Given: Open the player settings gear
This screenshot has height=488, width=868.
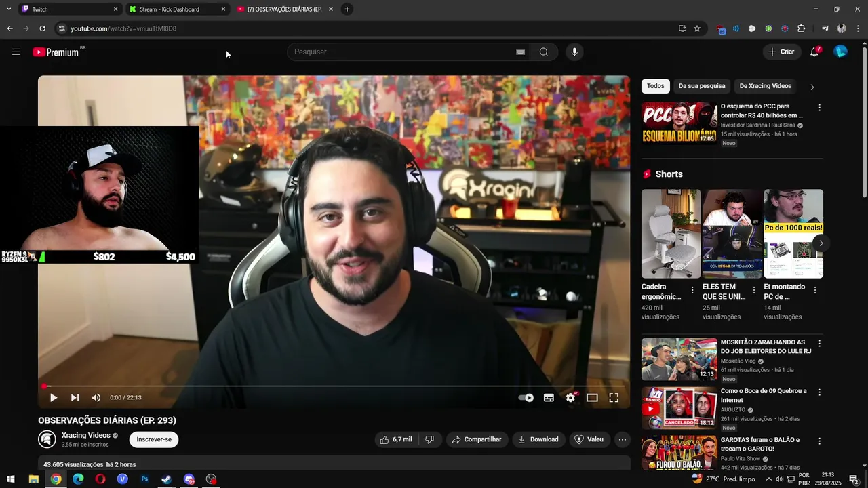Looking at the screenshot, I should (570, 398).
